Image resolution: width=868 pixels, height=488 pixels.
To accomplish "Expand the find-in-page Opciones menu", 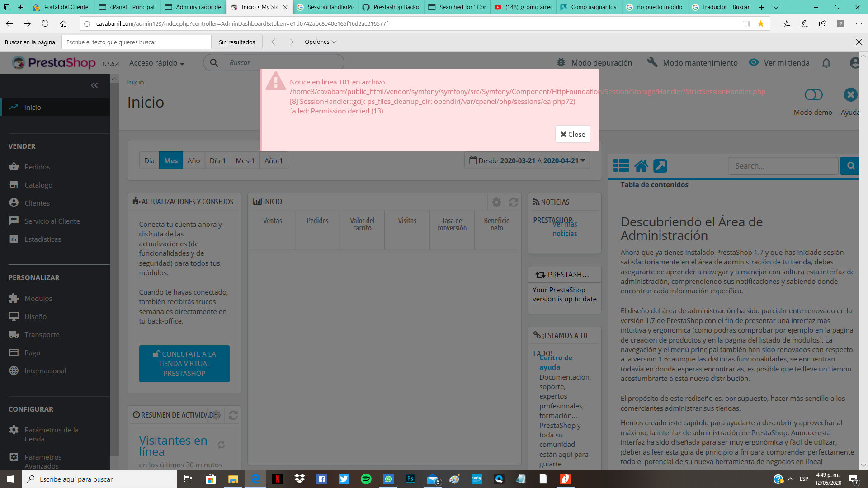I will coord(321,42).
